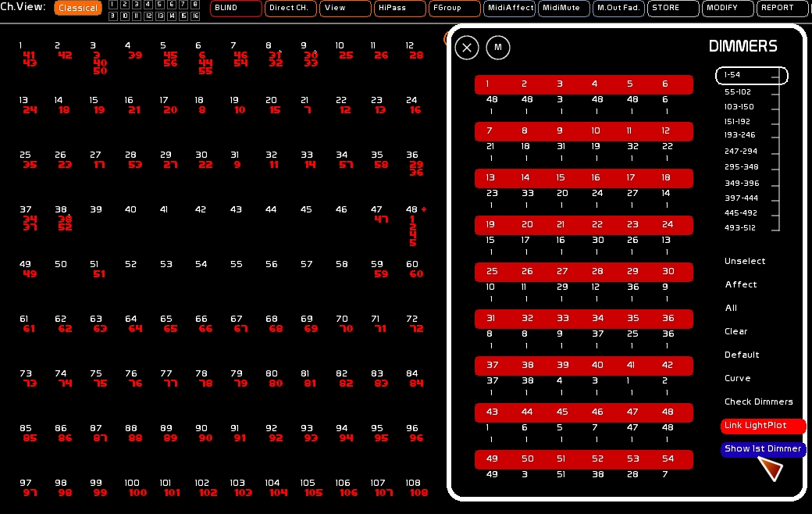Switch to dimmer range 493-512

point(739,228)
